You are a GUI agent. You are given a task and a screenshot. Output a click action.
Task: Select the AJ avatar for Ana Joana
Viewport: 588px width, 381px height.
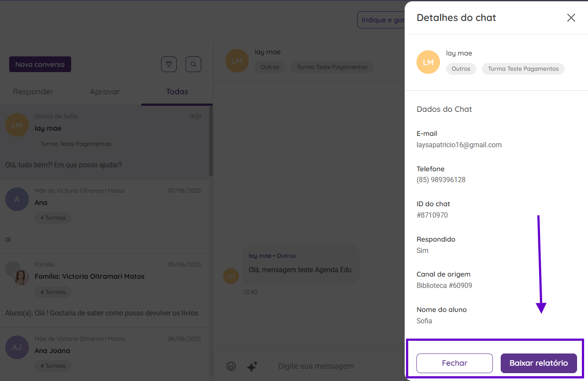(17, 347)
